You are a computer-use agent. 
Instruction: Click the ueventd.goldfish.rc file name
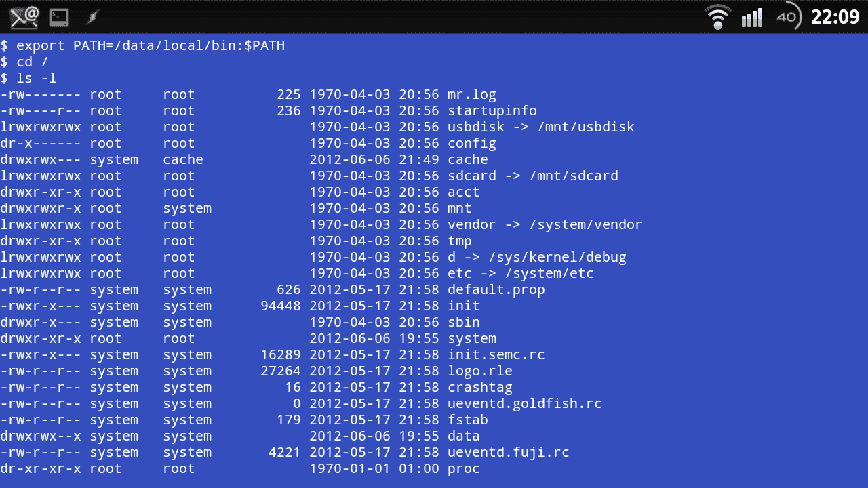525,404
